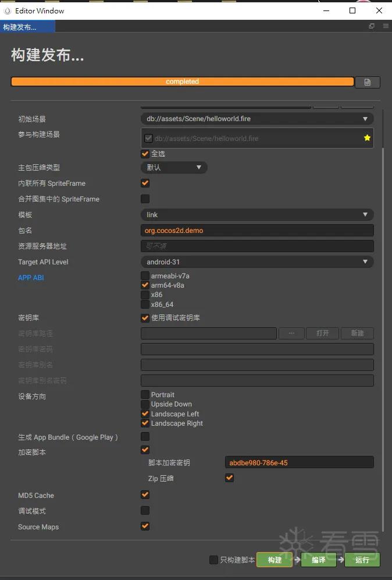
Task: Click the arrow between 构建 and 编译
Action: click(297, 560)
